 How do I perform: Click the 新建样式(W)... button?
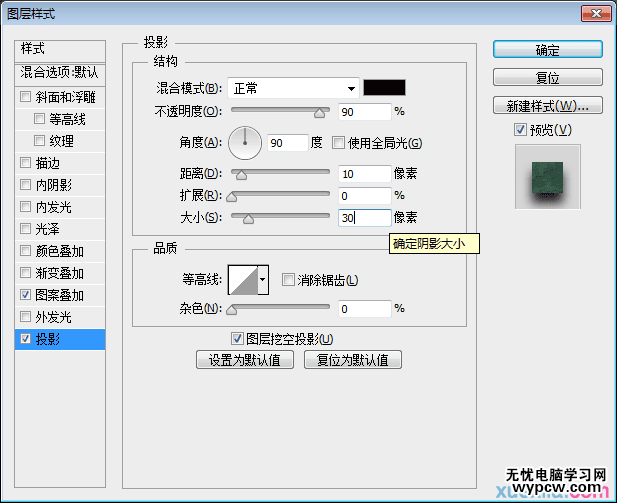[x=548, y=105]
